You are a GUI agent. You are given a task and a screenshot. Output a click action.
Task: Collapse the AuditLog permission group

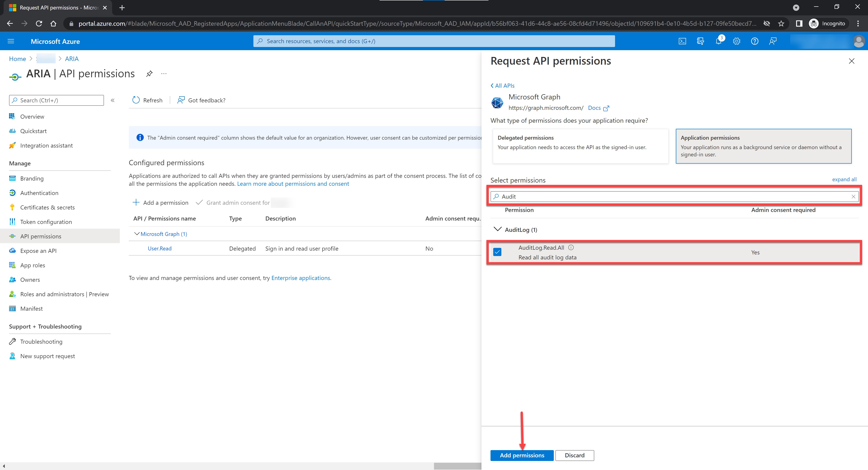point(497,229)
